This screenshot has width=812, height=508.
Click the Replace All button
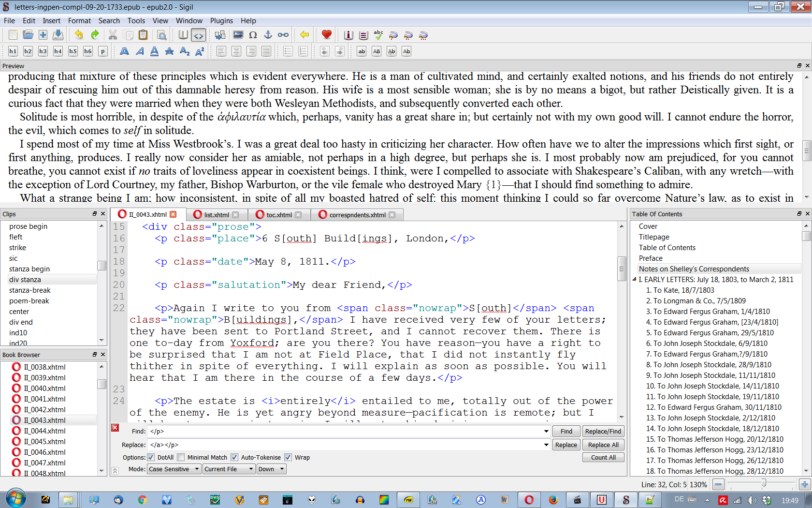coord(603,445)
